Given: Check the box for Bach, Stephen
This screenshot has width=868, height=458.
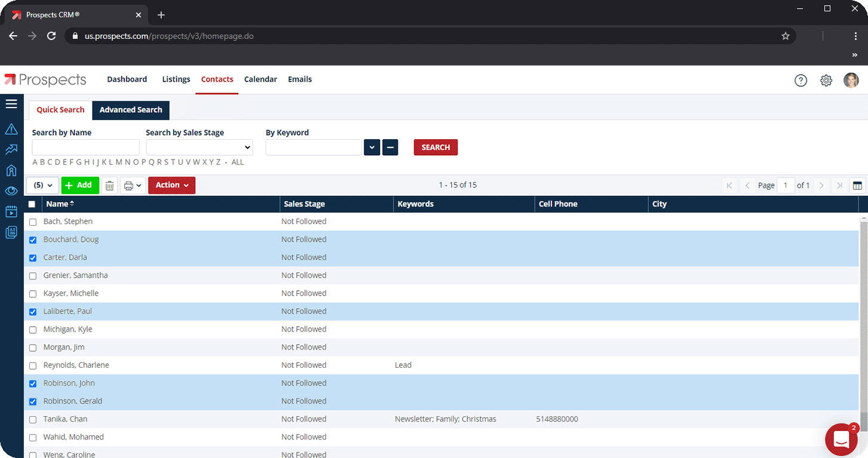Looking at the screenshot, I should 33,222.
